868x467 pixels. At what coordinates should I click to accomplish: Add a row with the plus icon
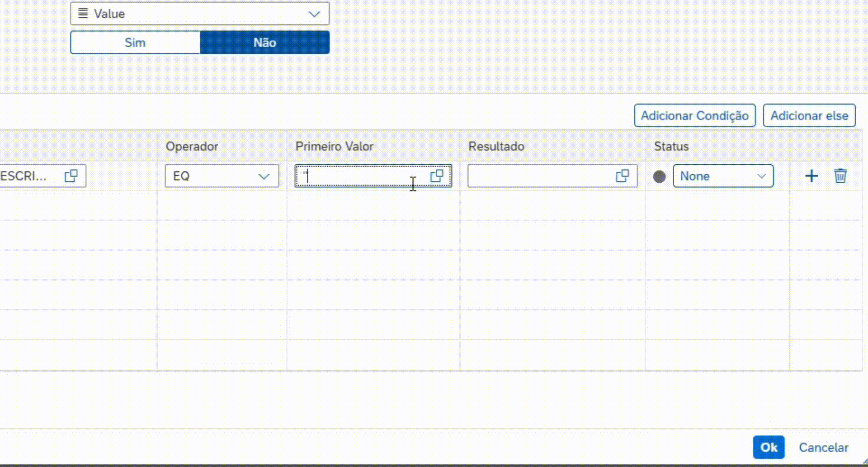pyautogui.click(x=811, y=176)
